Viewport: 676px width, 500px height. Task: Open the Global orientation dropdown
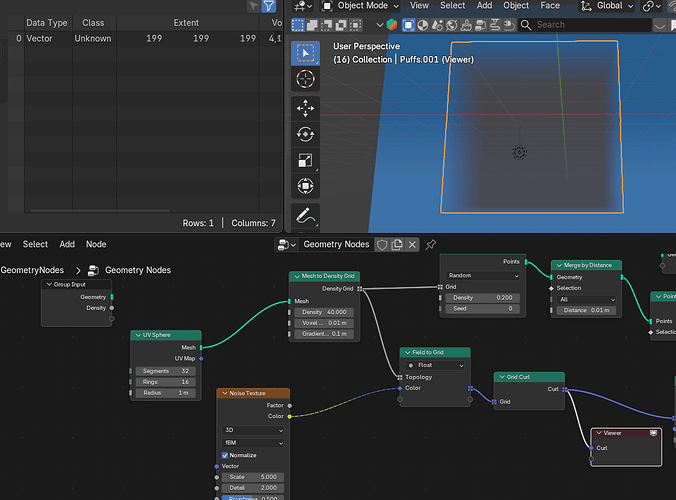tap(607, 6)
